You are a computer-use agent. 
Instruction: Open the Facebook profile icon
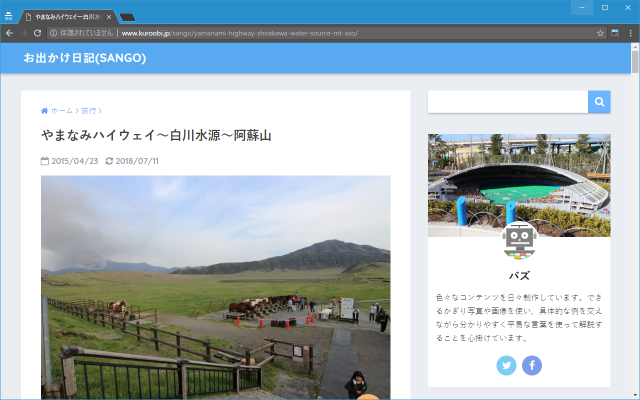pos(532,365)
